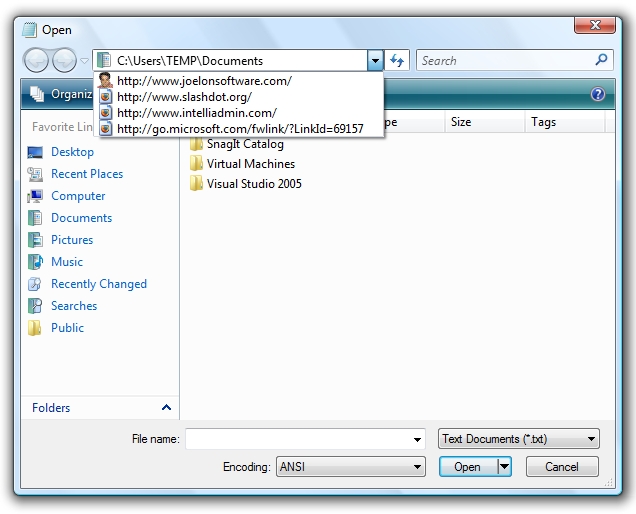
Task: Collapse the address bar dropdown arrow
Action: [x=375, y=61]
